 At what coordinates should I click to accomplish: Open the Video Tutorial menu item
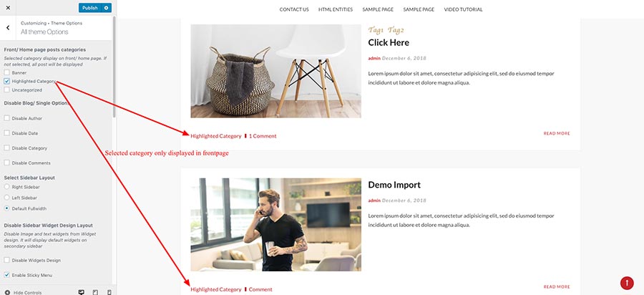point(463,9)
